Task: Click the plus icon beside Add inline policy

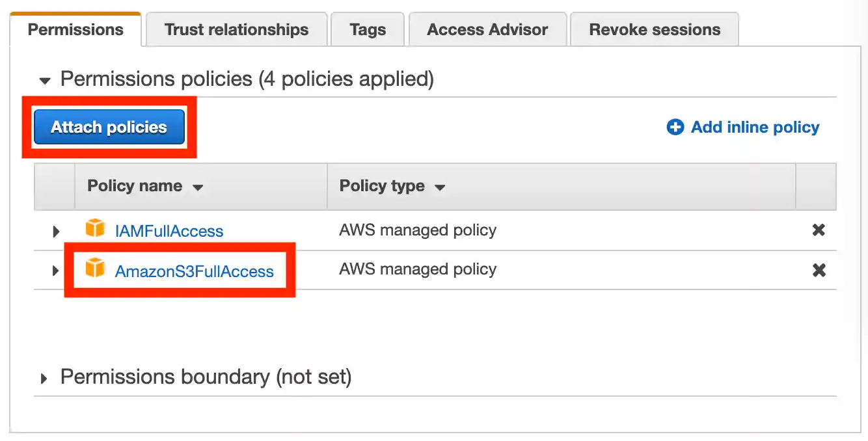Action: click(675, 127)
